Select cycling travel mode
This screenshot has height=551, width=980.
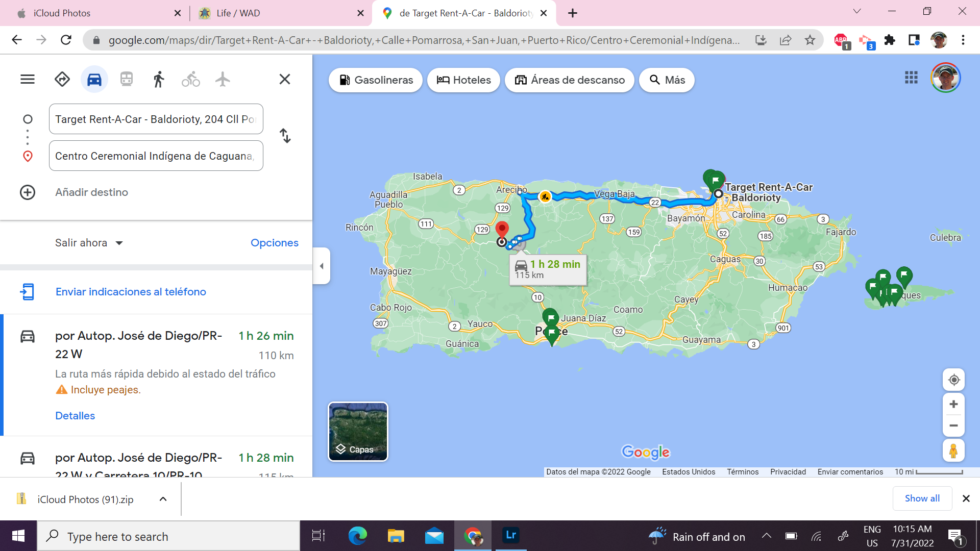(x=191, y=79)
